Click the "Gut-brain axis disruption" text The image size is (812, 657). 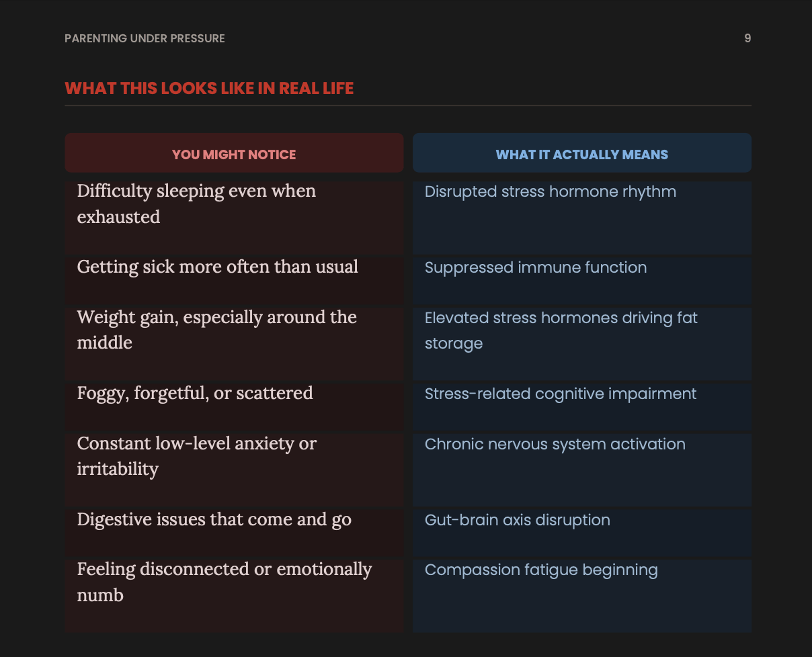tap(517, 521)
